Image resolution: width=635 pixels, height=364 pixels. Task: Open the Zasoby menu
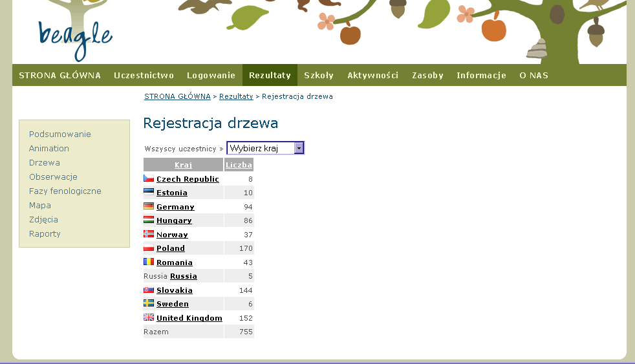pyautogui.click(x=427, y=75)
